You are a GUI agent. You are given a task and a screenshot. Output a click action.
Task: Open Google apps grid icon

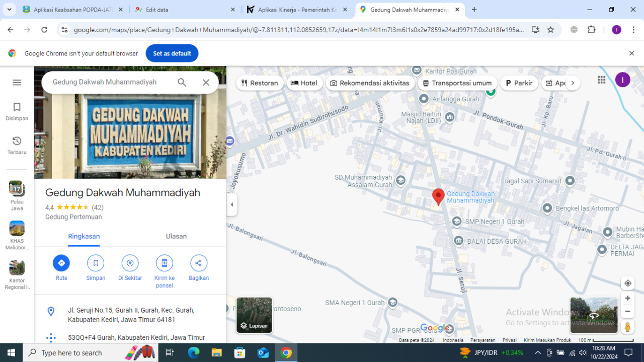pyautogui.click(x=602, y=80)
